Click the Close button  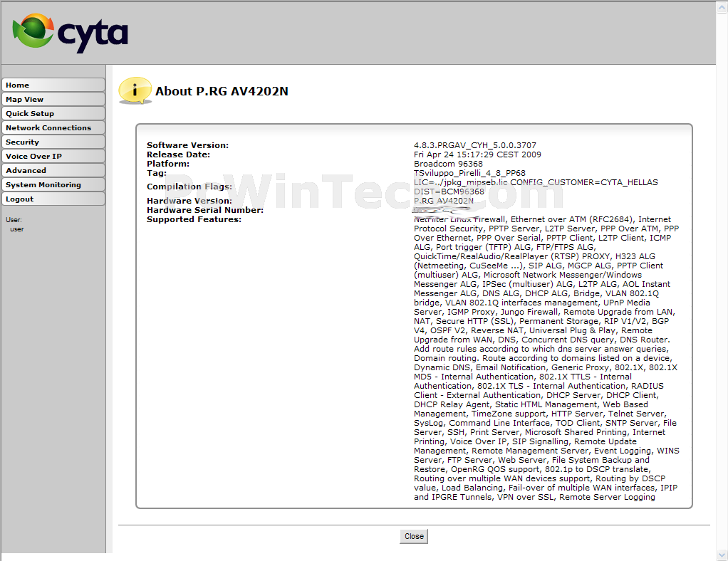click(x=414, y=536)
